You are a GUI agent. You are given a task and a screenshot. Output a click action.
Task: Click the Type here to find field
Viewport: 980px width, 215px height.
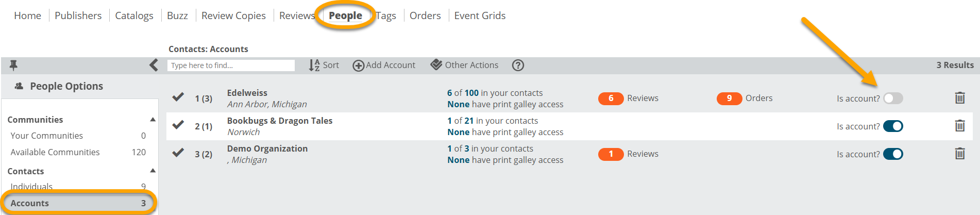[x=231, y=65]
